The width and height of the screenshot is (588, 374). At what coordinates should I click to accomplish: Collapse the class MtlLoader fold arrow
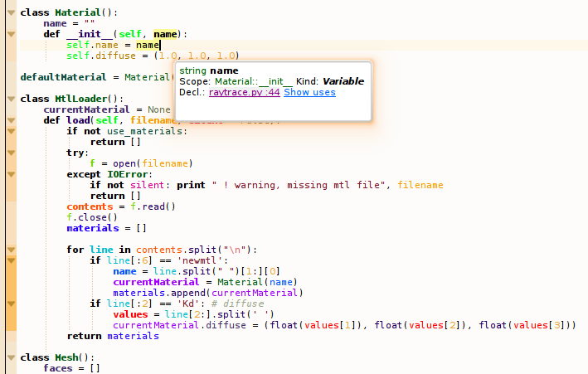(11, 99)
